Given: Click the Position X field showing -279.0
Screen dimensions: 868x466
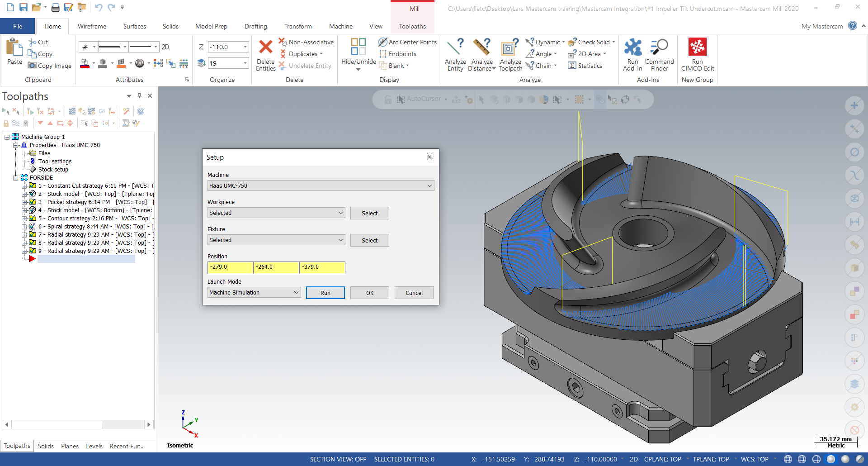Looking at the screenshot, I should point(231,267).
